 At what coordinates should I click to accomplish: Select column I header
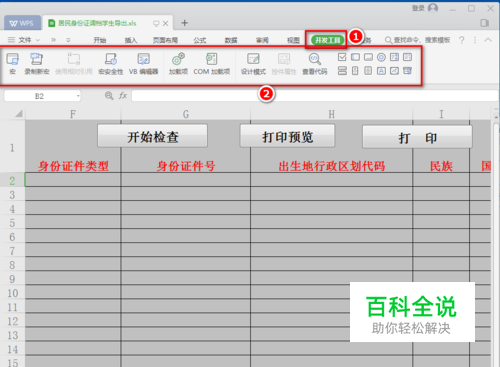441,114
